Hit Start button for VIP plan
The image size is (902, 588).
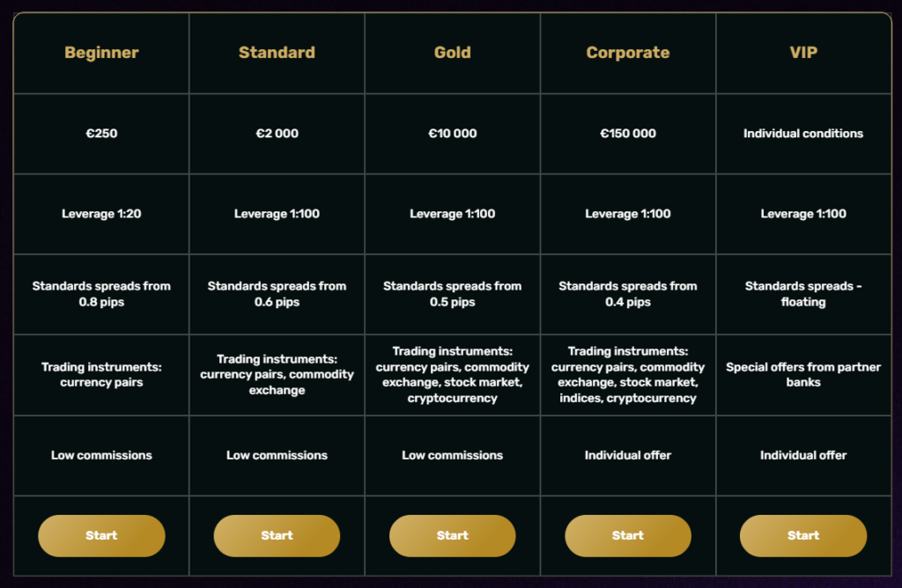[x=802, y=536]
